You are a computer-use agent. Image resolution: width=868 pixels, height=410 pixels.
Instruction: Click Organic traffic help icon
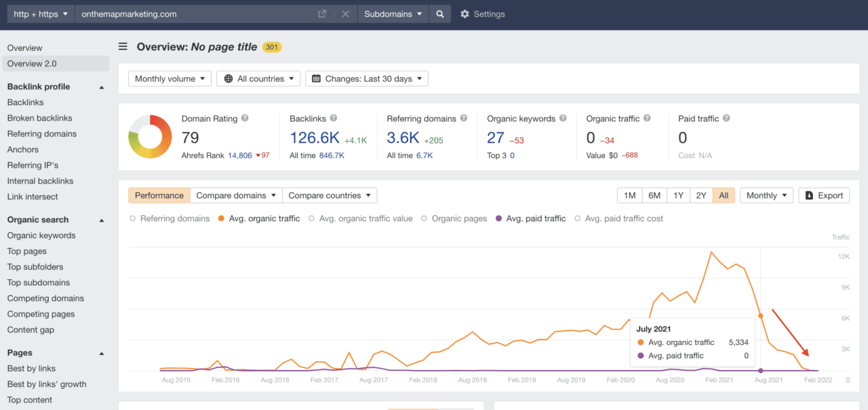tap(647, 118)
